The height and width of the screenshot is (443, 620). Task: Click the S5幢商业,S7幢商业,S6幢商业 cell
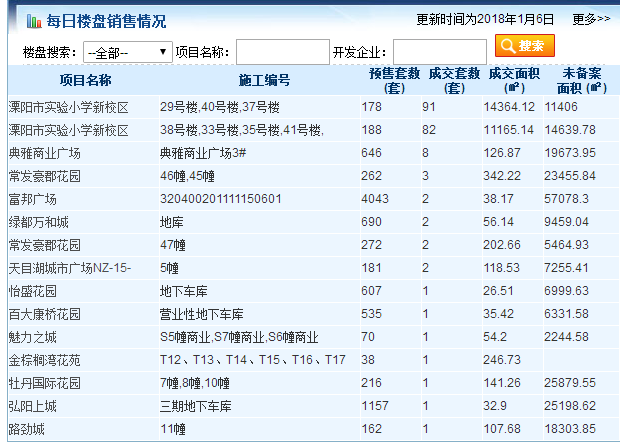point(239,337)
